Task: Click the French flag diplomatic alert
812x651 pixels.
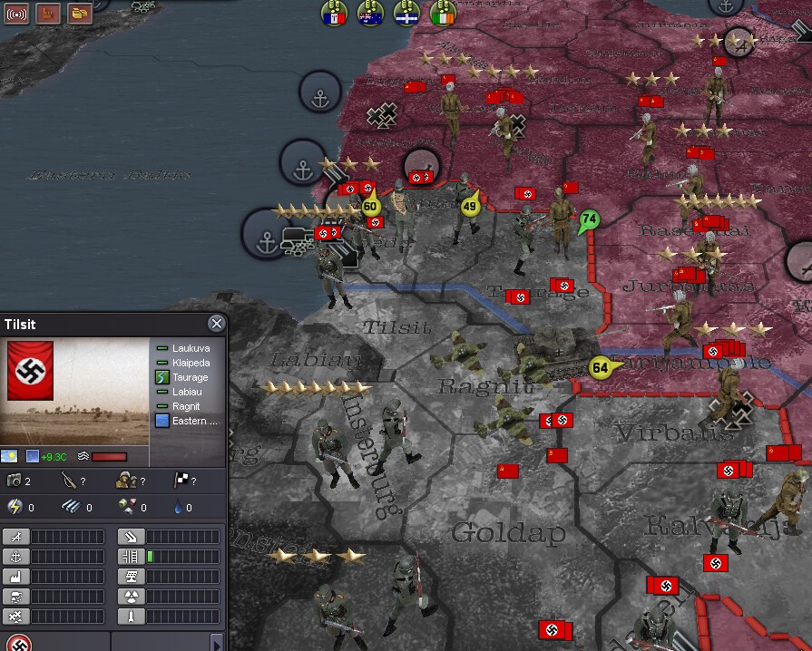Action: point(334,13)
